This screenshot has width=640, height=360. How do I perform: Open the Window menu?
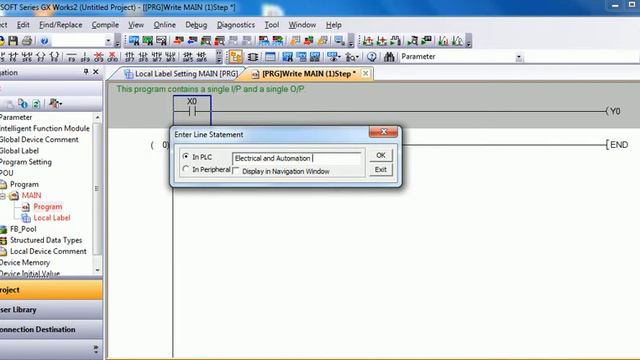click(x=302, y=25)
